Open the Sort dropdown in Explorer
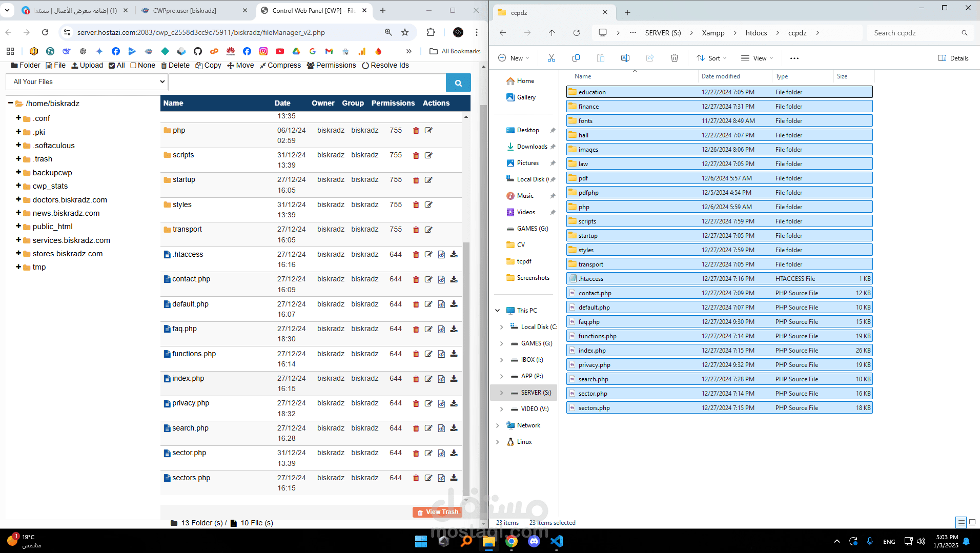The height and width of the screenshot is (553, 980). point(711,58)
